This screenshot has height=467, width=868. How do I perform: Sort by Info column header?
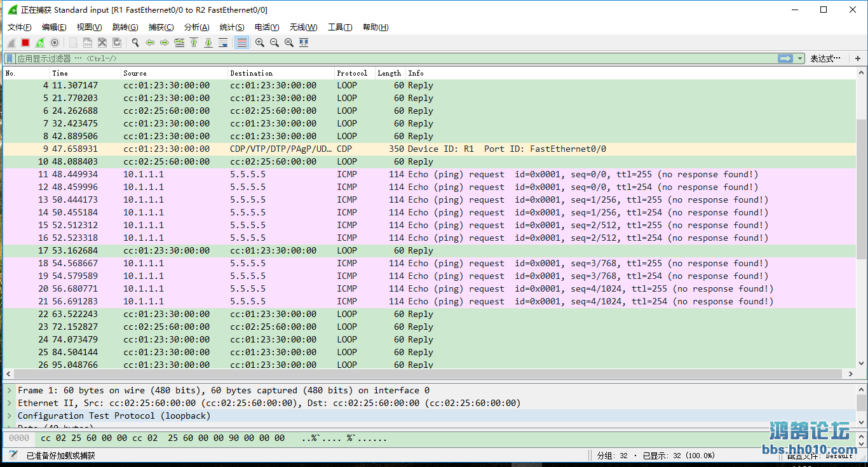630,73
